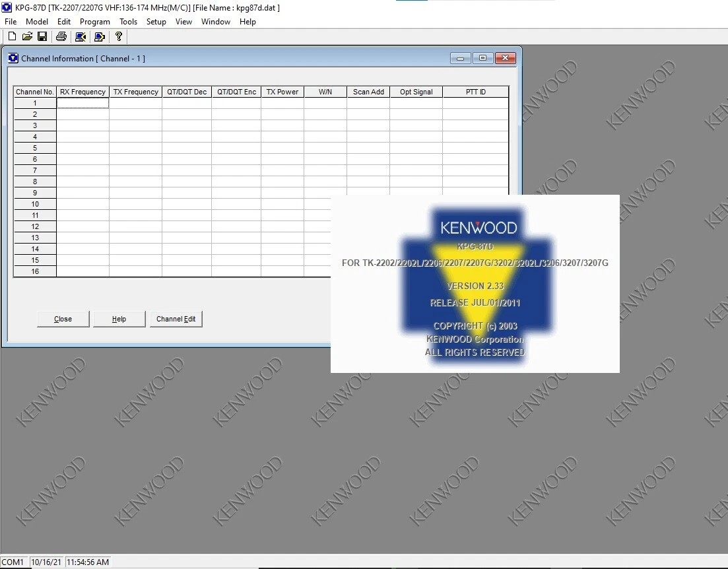Select the Read data from radio icon
The image size is (728, 569).
coord(81,36)
